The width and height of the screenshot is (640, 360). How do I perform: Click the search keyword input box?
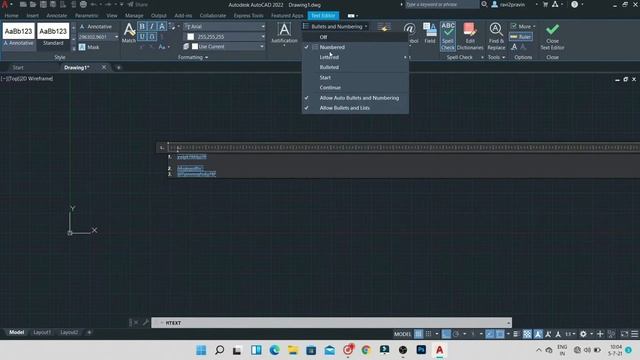(441, 4)
